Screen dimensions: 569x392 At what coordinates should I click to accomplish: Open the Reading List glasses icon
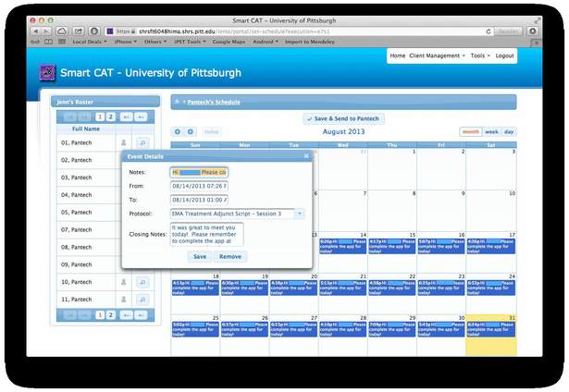click(35, 42)
